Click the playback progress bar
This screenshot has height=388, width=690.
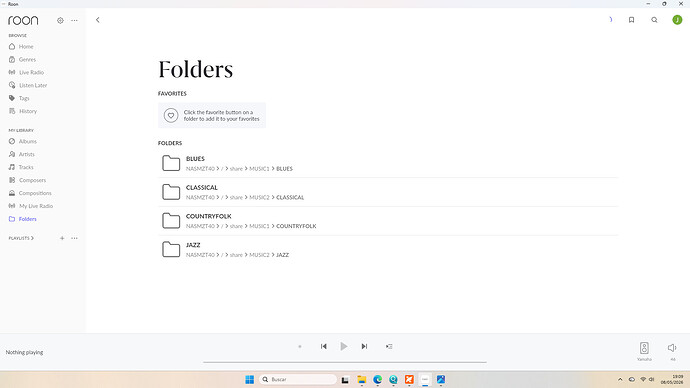[x=345, y=362]
